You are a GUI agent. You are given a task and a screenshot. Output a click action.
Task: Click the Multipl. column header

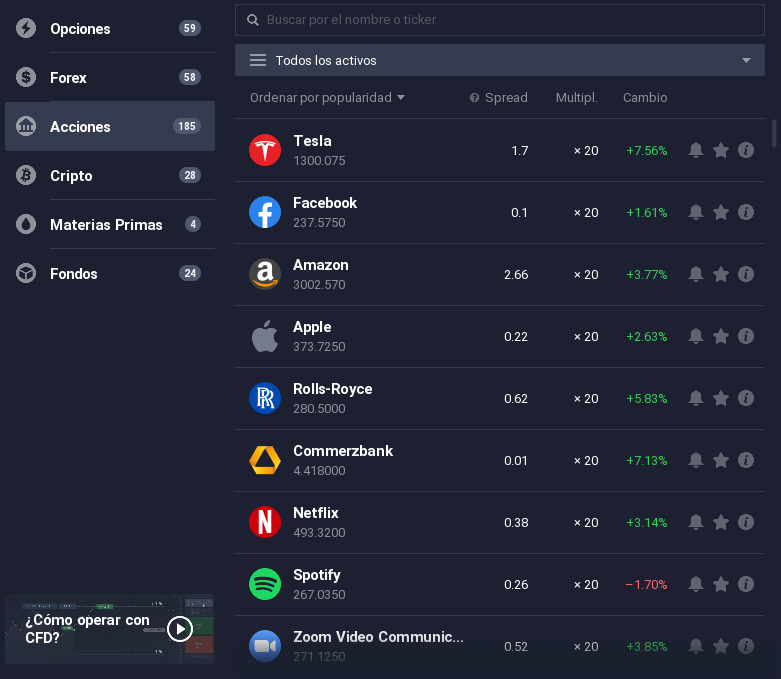click(576, 98)
